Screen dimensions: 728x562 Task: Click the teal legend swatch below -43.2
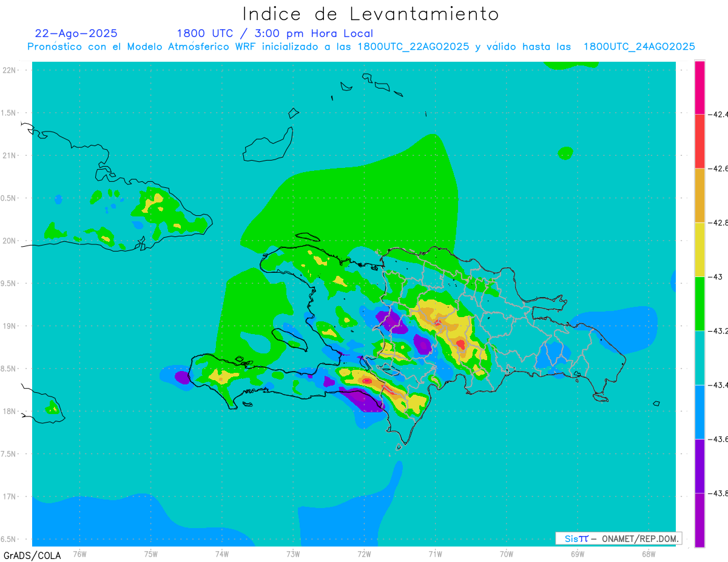point(699,358)
